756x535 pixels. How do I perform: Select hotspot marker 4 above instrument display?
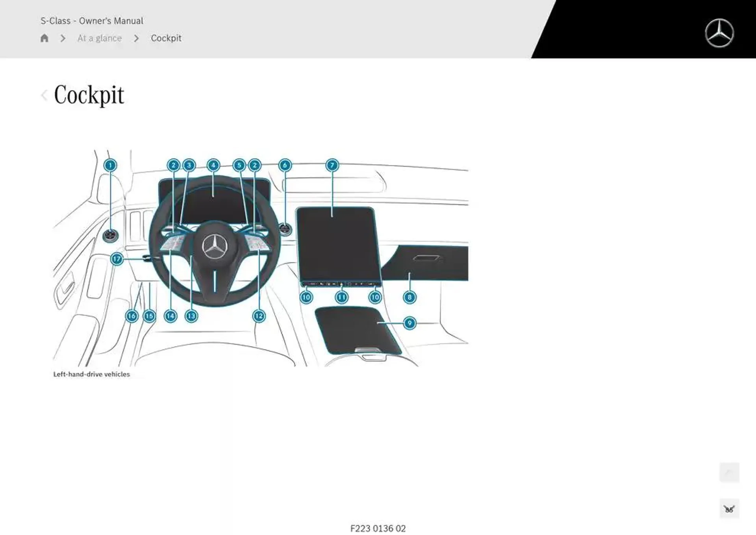213,165
